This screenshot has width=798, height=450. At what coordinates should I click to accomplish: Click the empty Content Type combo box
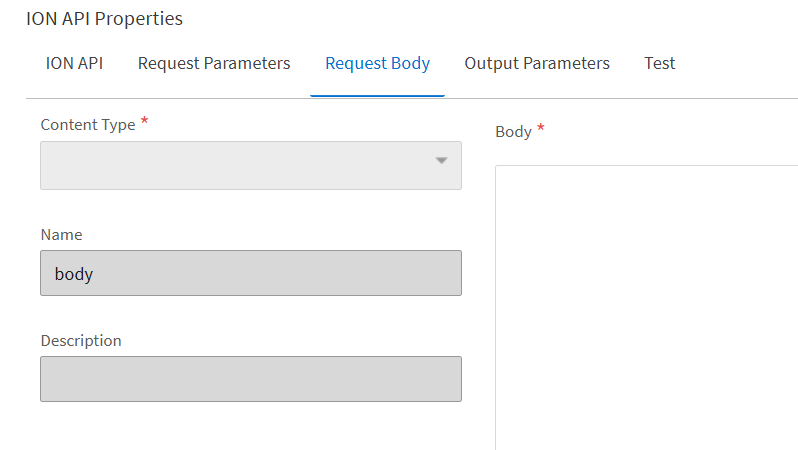[240, 165]
